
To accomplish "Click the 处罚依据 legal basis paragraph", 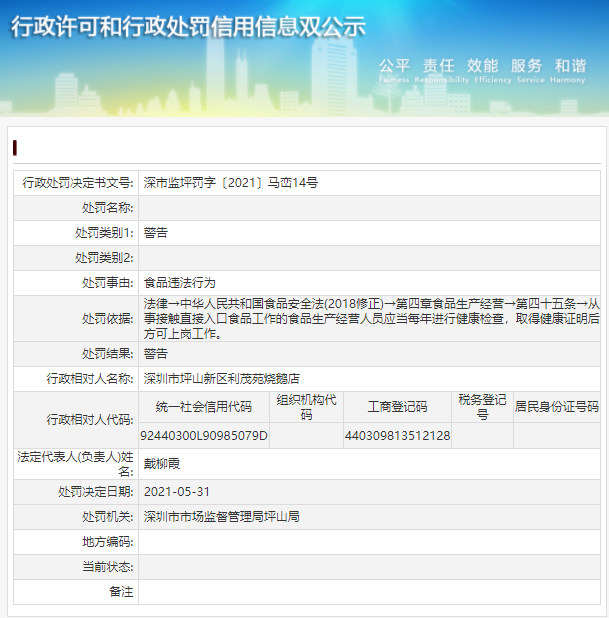I will (370, 318).
